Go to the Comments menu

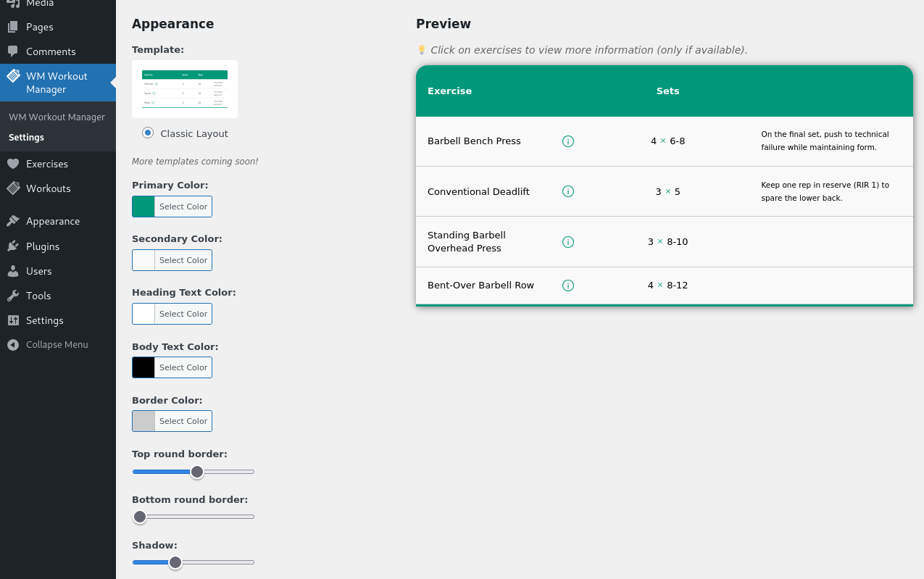click(x=50, y=52)
